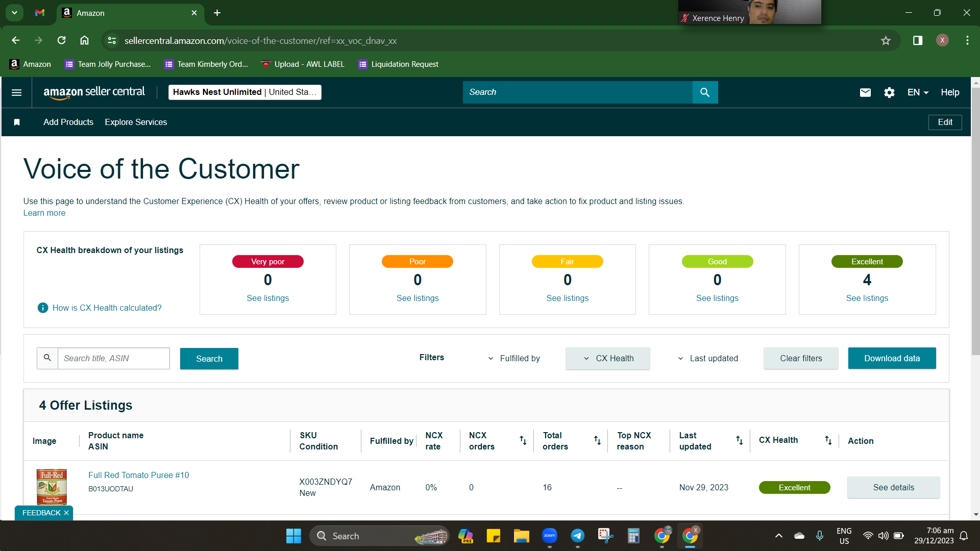Image resolution: width=980 pixels, height=551 pixels.
Task: Open the Calculator from the taskbar
Action: click(633, 536)
